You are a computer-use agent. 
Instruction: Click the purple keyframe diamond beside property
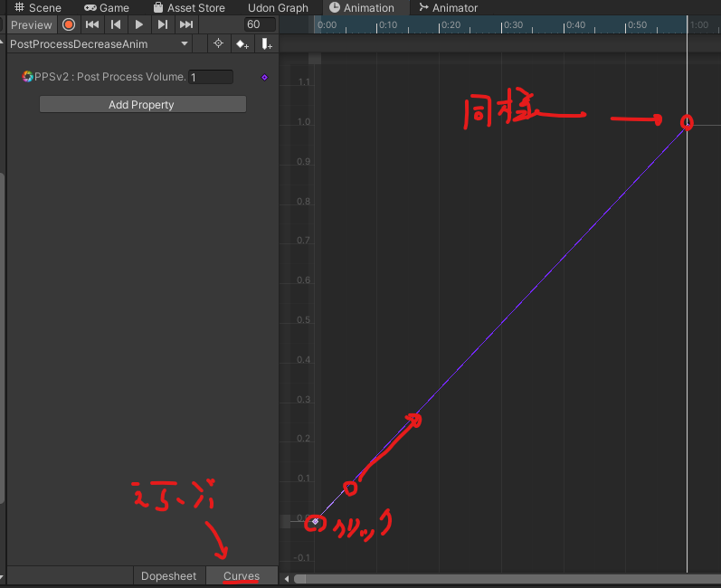(264, 77)
